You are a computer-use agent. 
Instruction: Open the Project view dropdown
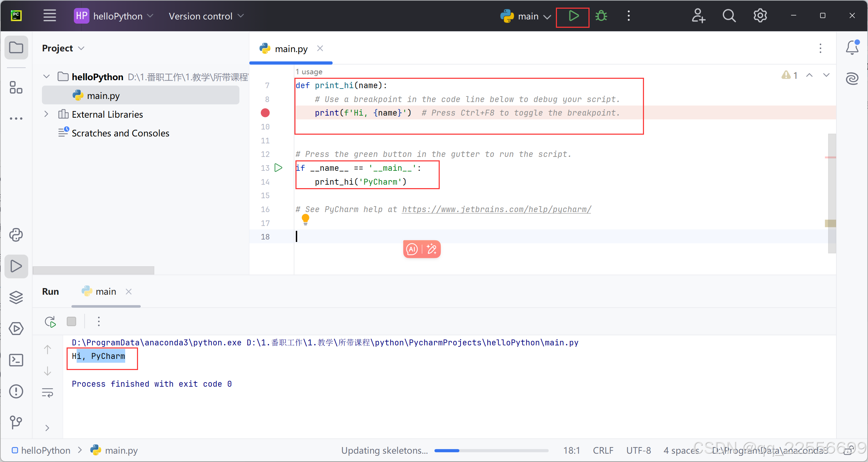tap(63, 48)
